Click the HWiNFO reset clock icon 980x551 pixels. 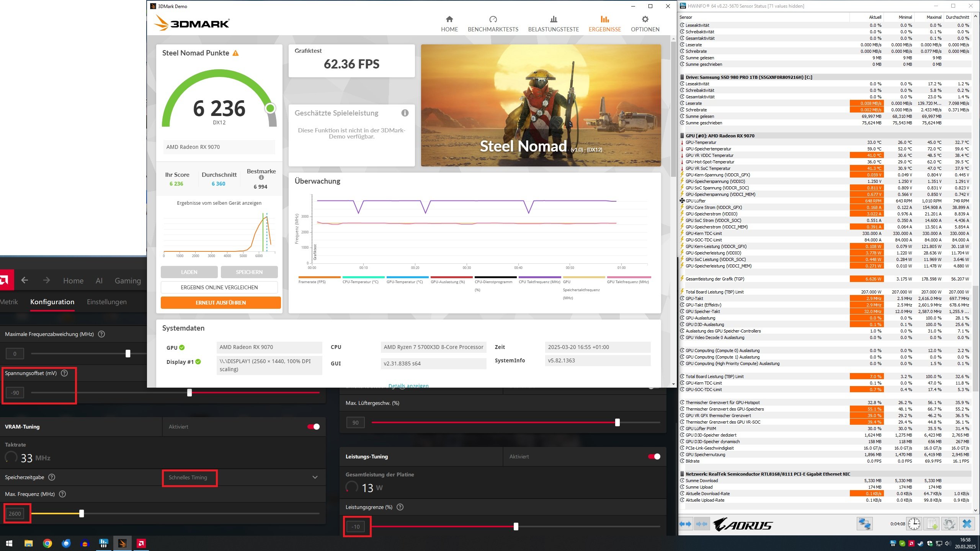(x=914, y=524)
